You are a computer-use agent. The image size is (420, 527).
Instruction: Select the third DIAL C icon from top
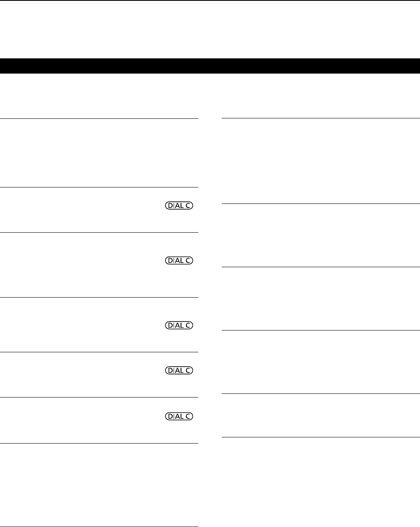(x=179, y=325)
